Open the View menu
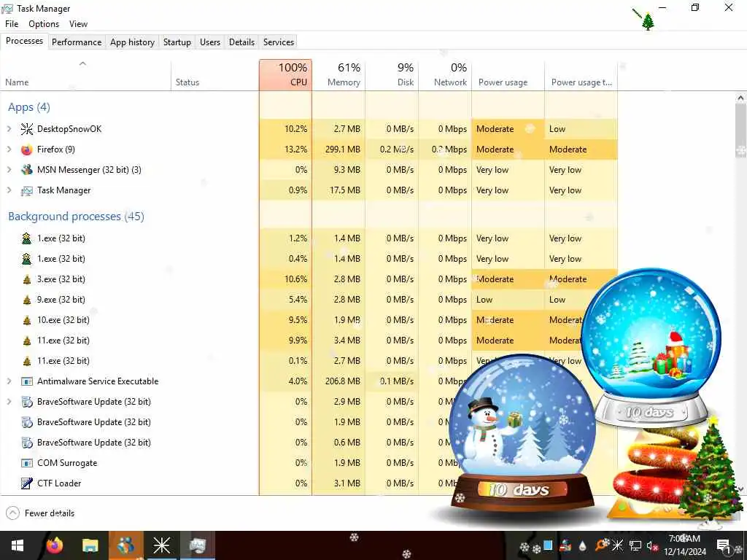Screen dimensions: 747x560 coord(78,24)
